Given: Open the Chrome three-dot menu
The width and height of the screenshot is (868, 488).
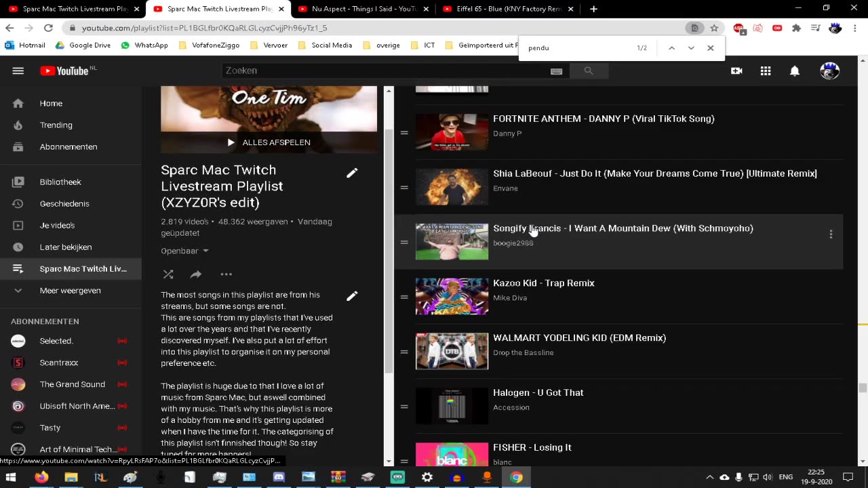Looking at the screenshot, I should click(855, 28).
